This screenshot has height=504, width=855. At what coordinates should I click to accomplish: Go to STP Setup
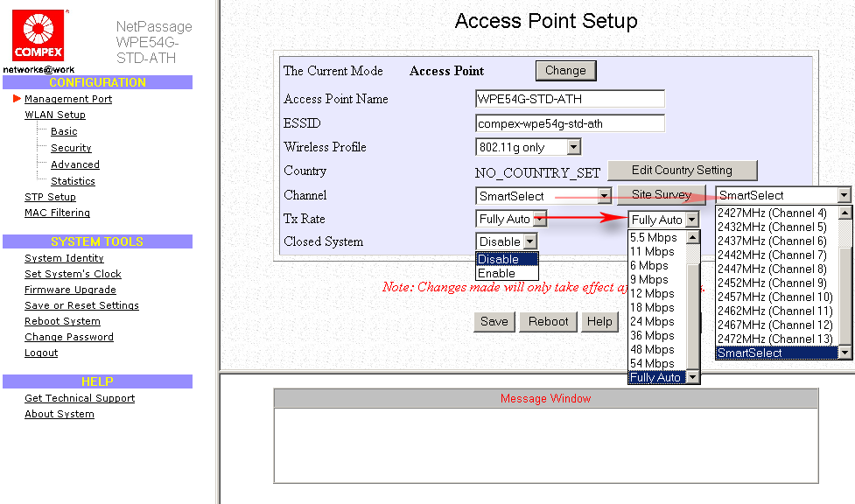(x=50, y=197)
